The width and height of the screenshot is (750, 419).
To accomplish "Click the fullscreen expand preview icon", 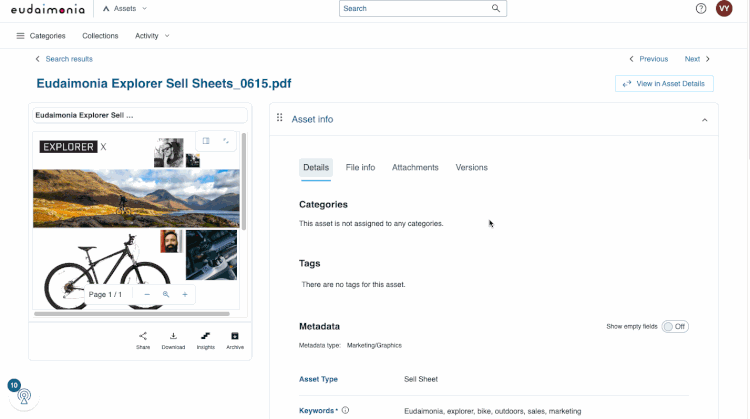I will 226,141.
